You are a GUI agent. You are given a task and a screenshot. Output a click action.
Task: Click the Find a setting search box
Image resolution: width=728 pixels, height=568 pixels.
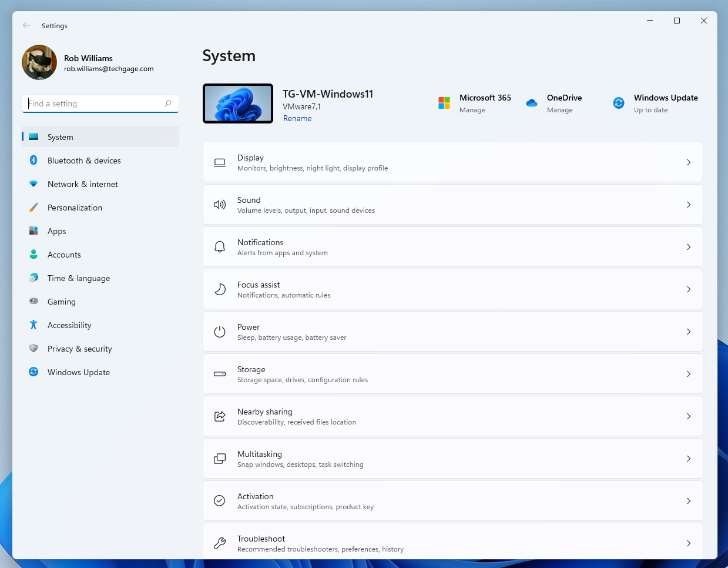[100, 103]
